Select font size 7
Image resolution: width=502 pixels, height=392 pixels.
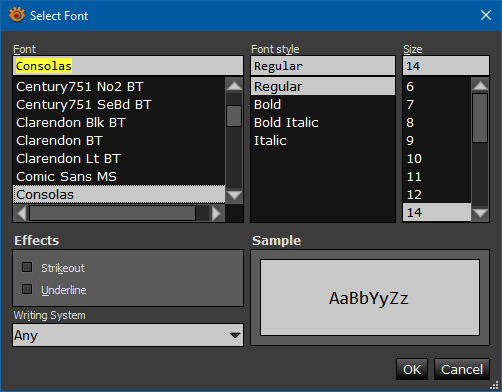pyautogui.click(x=437, y=105)
